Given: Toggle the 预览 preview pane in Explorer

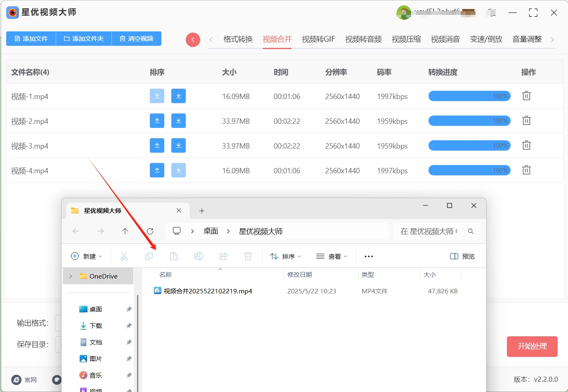Looking at the screenshot, I should pos(462,256).
